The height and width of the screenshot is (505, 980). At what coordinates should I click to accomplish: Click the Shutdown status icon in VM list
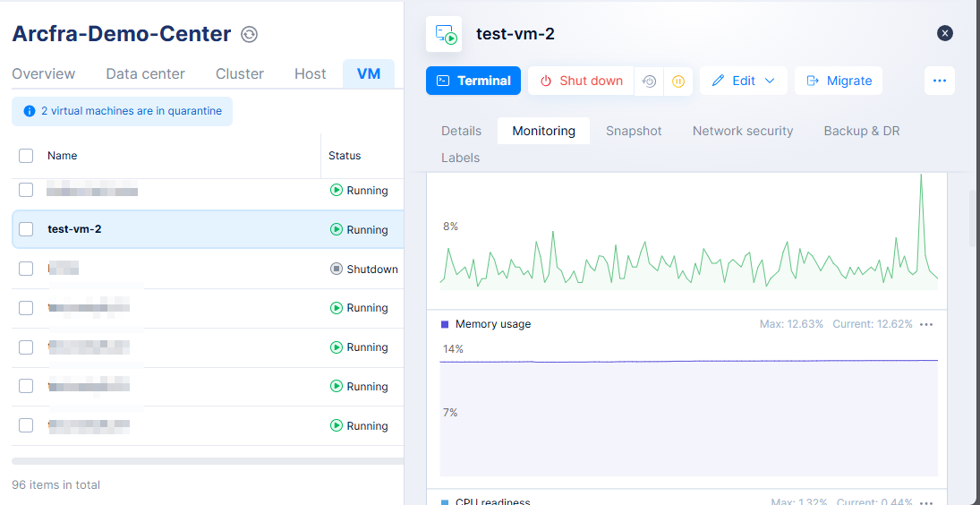tap(337, 269)
